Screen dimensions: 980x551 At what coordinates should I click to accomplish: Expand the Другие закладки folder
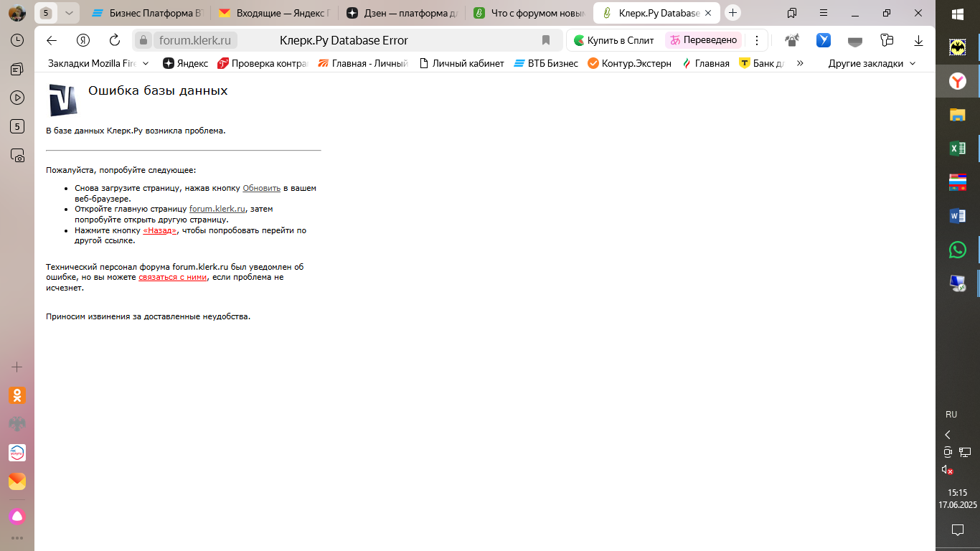pos(872,63)
